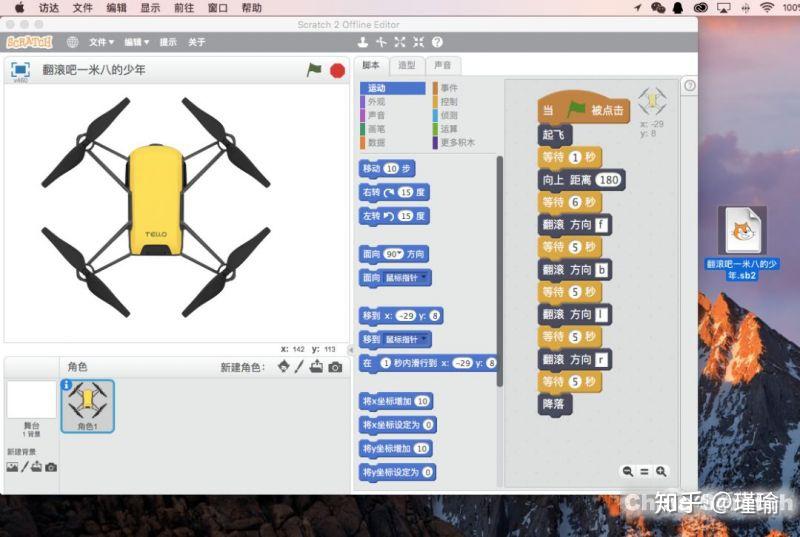Click the 180 value in 向上 距离 block
Image resolution: width=800 pixels, height=537 pixels.
click(609, 180)
